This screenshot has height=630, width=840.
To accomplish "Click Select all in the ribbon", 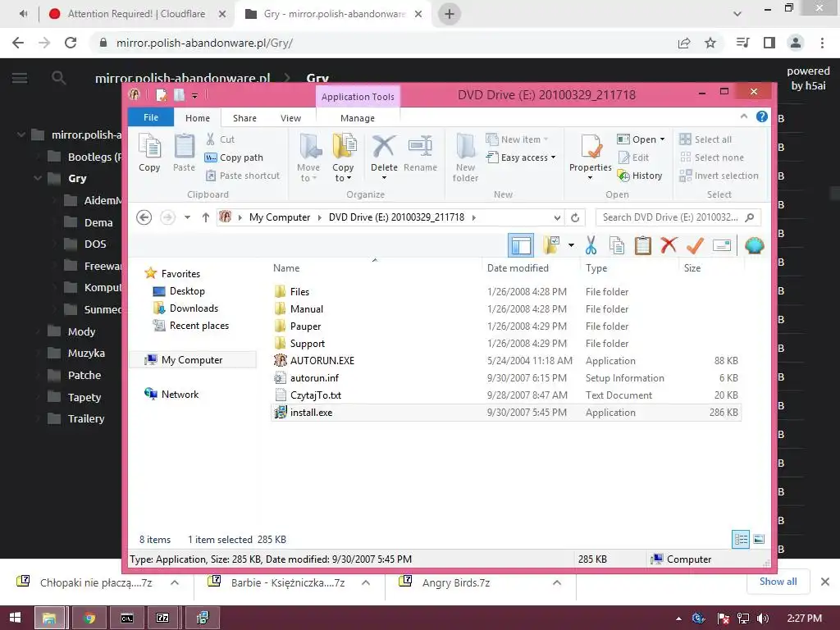I will pyautogui.click(x=705, y=139).
